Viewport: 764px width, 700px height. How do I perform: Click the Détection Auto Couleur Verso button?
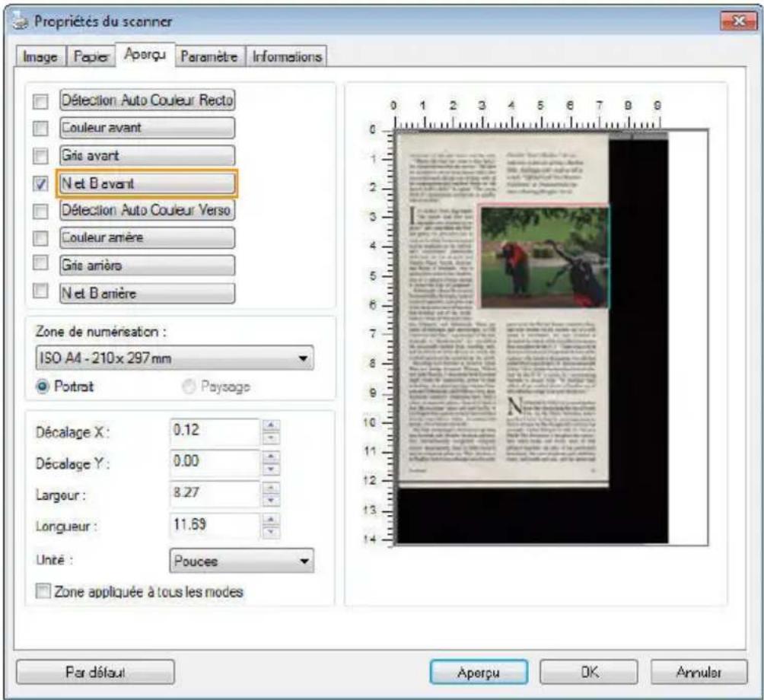click(147, 210)
